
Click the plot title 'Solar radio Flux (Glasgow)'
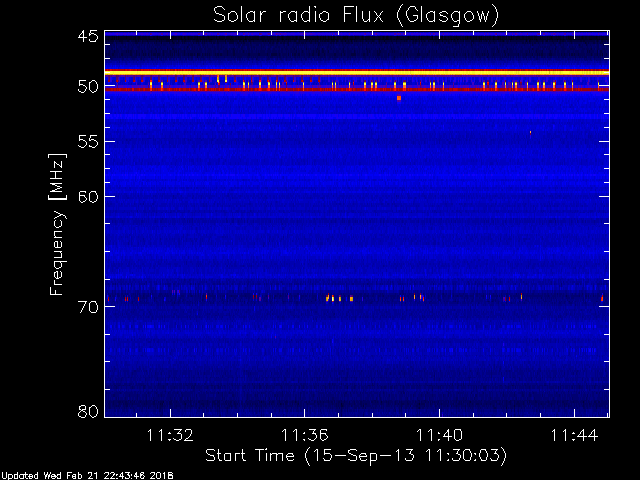pos(356,15)
